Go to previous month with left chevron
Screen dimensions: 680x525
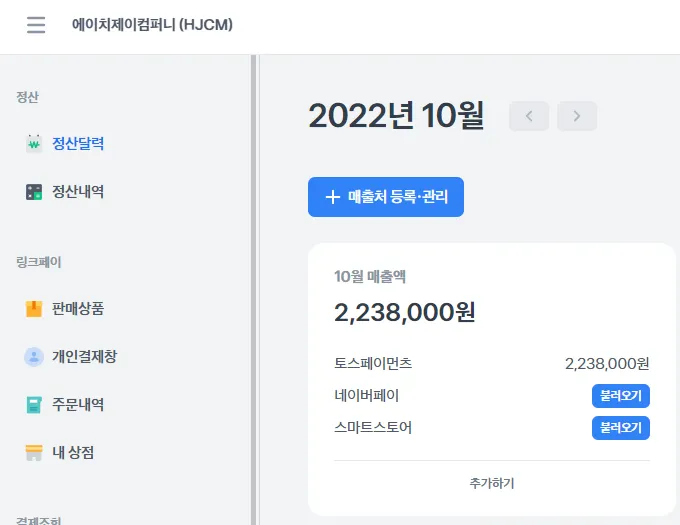click(529, 116)
